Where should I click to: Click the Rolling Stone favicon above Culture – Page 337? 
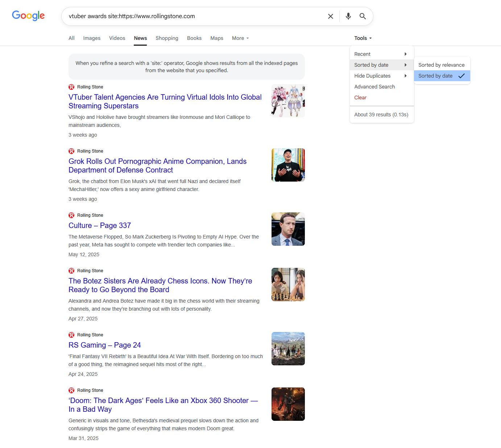(x=71, y=215)
